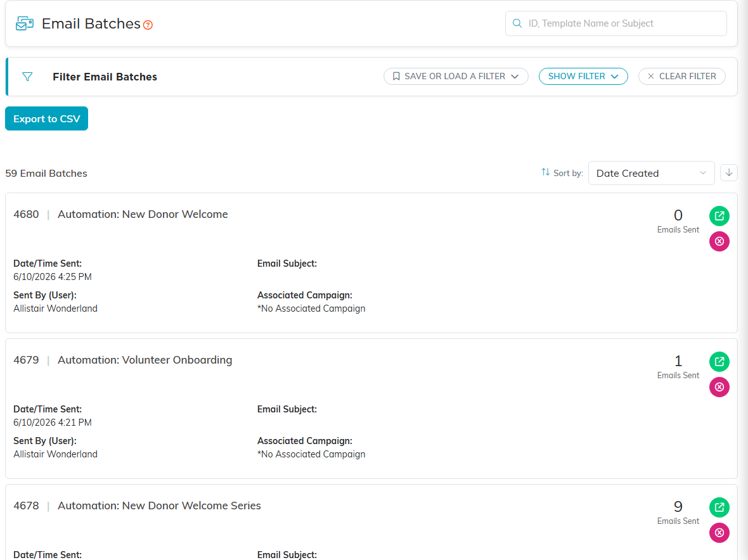This screenshot has height=560, width=748.
Task: Click Allistair Wonderland in batch 4680
Action: click(55, 309)
